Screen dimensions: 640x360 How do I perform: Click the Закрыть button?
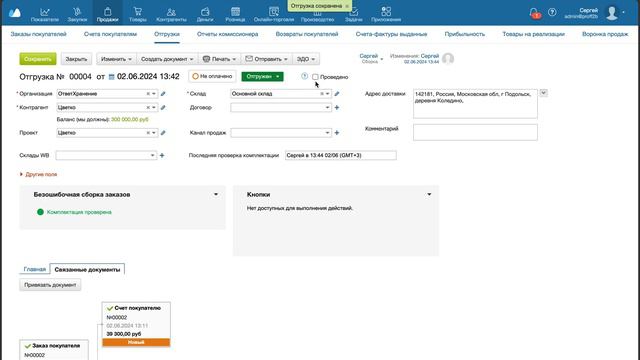pyautogui.click(x=76, y=59)
